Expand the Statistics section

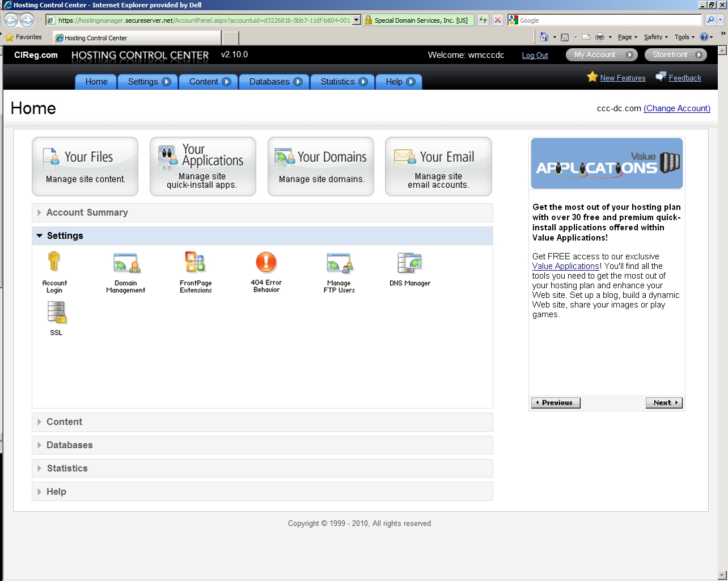[262, 469]
